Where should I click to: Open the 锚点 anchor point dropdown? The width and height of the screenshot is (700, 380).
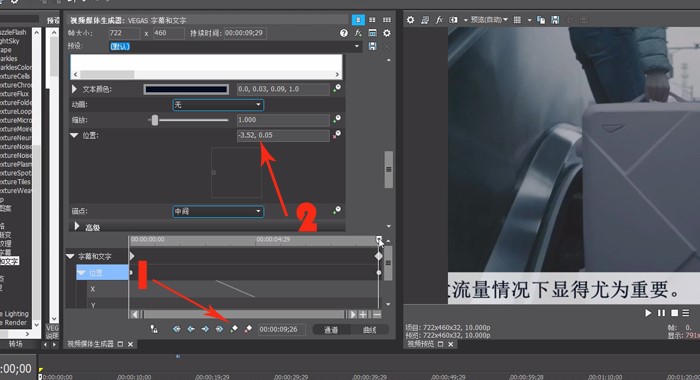pos(218,211)
